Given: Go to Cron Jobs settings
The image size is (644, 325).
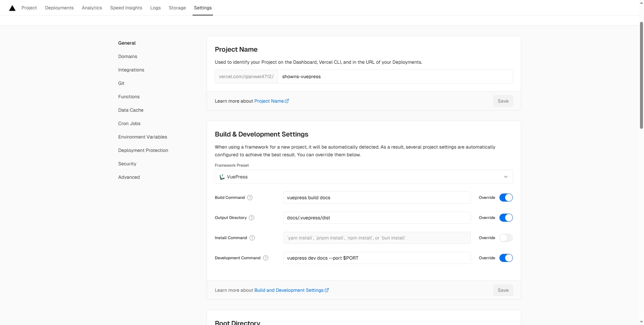Looking at the screenshot, I should coord(129,123).
